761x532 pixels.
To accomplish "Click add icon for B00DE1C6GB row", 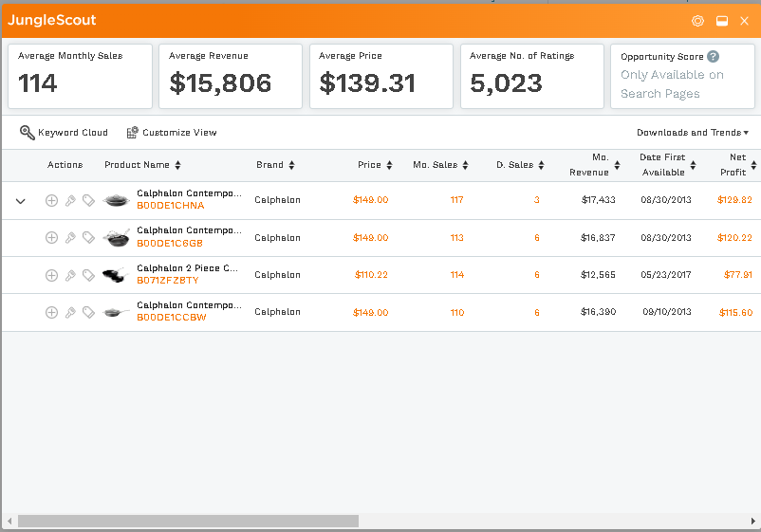I will coord(51,237).
